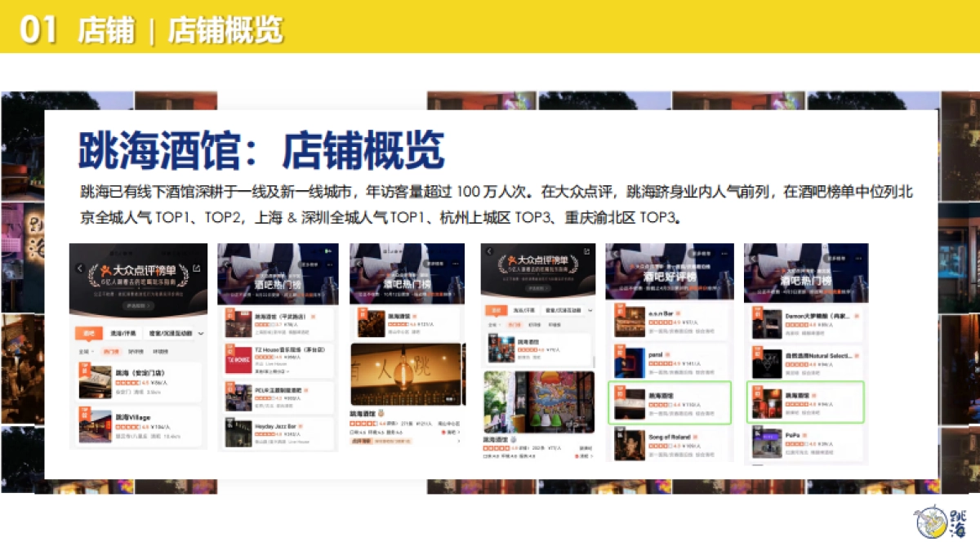Expand category chevron in first screenshot tab row

(x=201, y=333)
